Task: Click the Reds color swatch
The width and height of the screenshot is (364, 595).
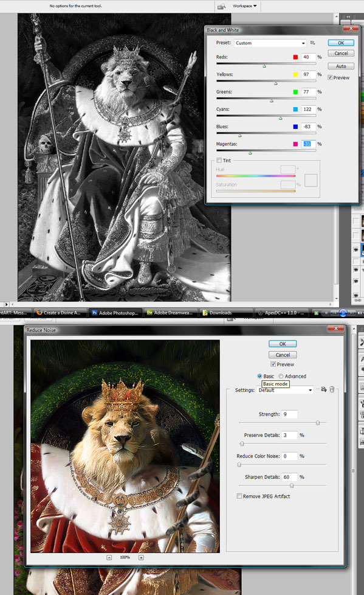Action: (295, 57)
